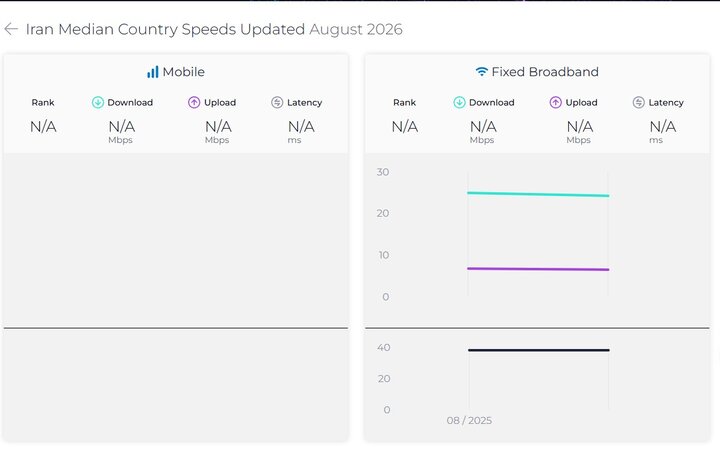Click the Fixed Broadband wifi icon
The height and width of the screenshot is (452, 720).
pyautogui.click(x=481, y=72)
